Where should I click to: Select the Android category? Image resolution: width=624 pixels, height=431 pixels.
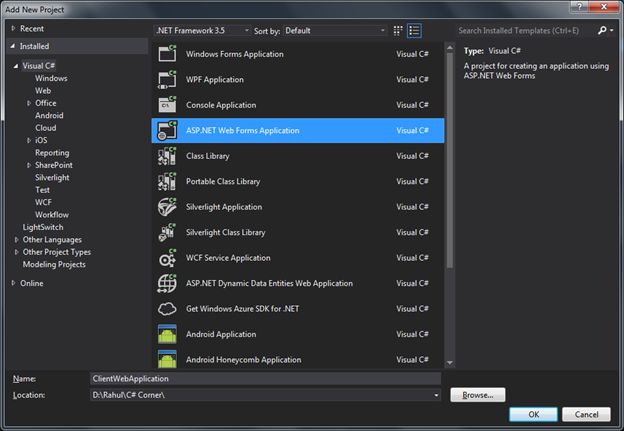point(49,115)
